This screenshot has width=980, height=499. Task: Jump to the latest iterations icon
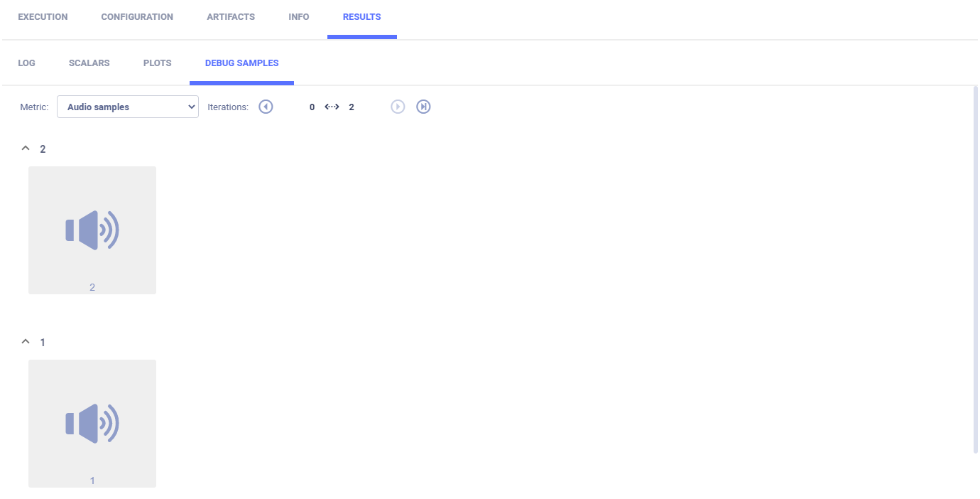click(423, 107)
